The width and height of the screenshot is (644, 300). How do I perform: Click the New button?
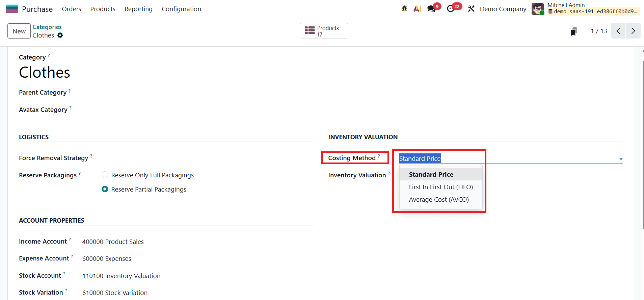[19, 31]
